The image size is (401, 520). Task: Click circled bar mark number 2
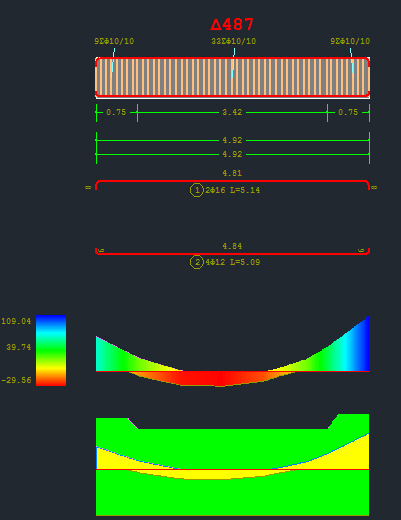pyautogui.click(x=197, y=262)
